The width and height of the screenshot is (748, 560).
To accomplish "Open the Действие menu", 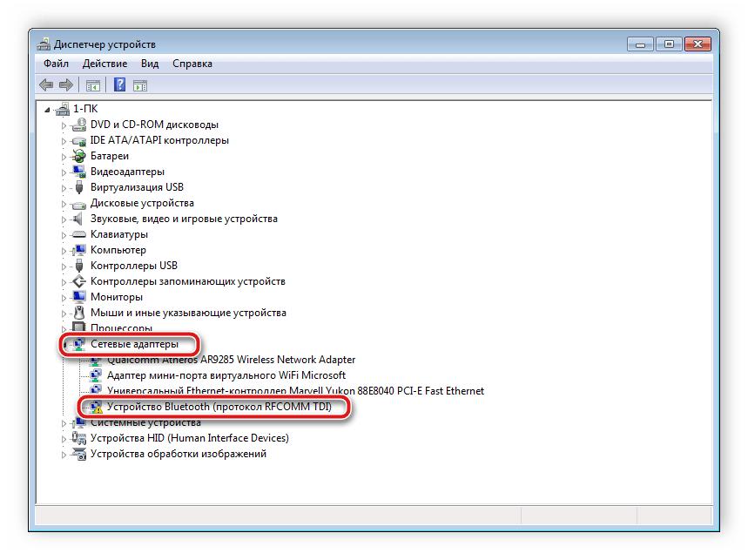I will coord(104,64).
